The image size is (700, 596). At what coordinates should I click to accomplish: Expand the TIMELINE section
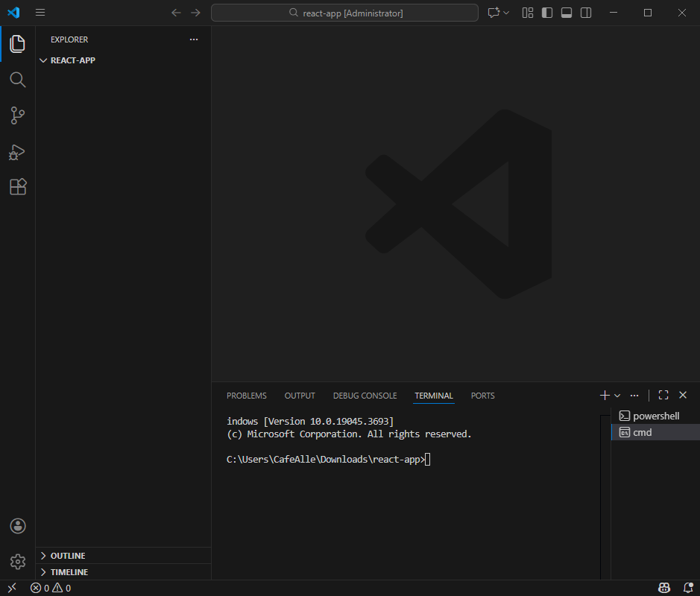click(x=123, y=572)
